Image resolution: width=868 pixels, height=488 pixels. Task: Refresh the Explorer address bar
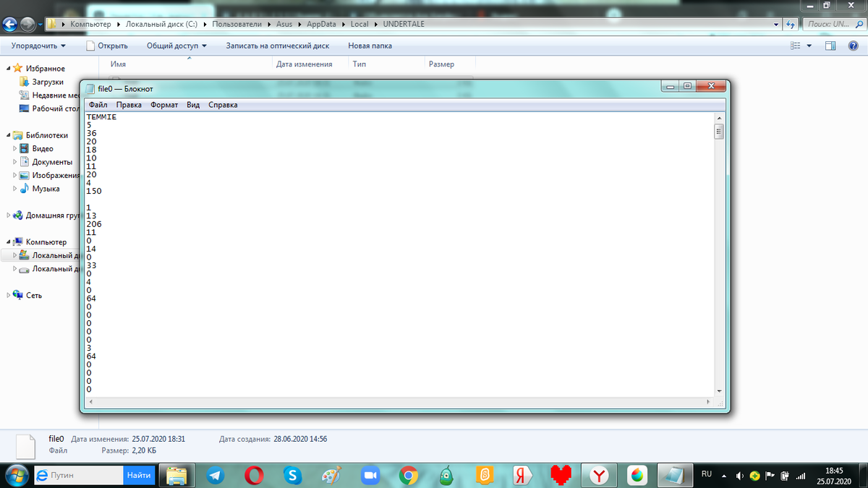point(791,24)
